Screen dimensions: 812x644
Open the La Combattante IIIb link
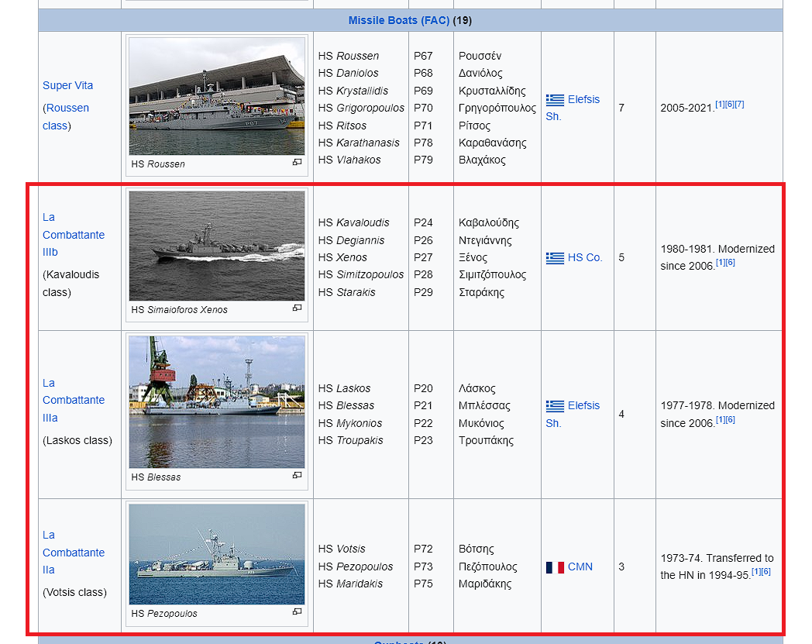74,235
